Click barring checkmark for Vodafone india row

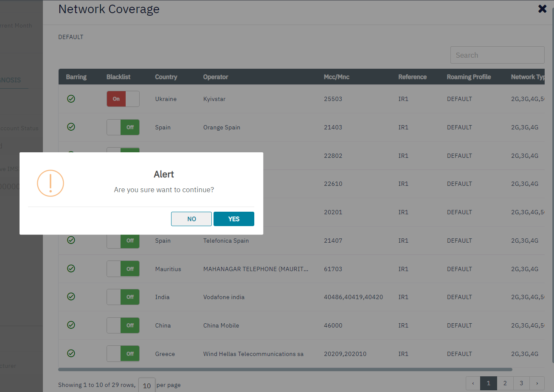tap(71, 297)
